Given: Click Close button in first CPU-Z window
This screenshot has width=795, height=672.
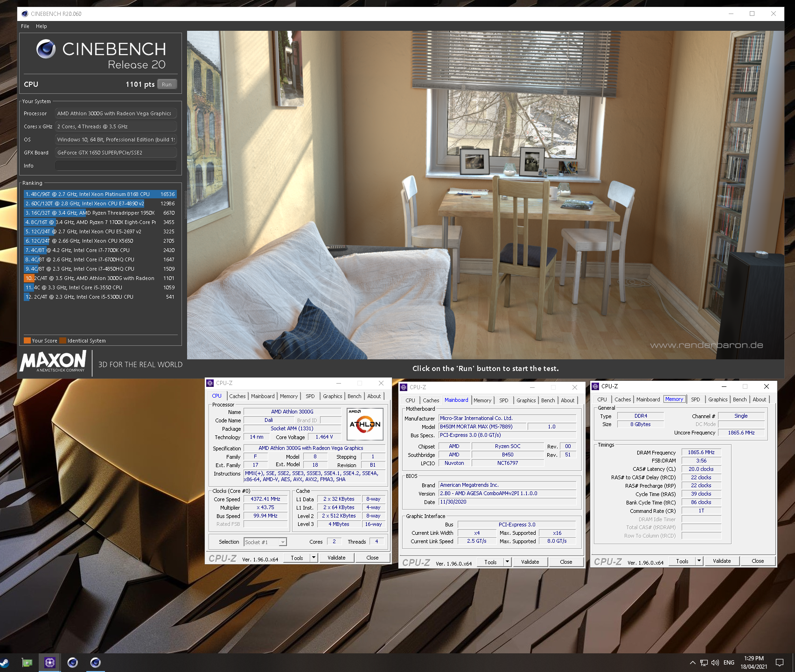Looking at the screenshot, I should click(372, 558).
